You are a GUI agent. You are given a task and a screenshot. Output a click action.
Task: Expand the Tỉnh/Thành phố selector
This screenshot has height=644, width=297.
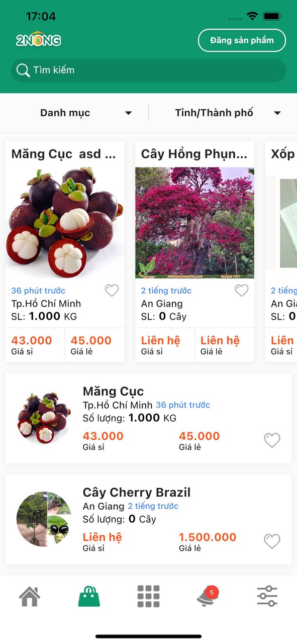pyautogui.click(x=214, y=113)
